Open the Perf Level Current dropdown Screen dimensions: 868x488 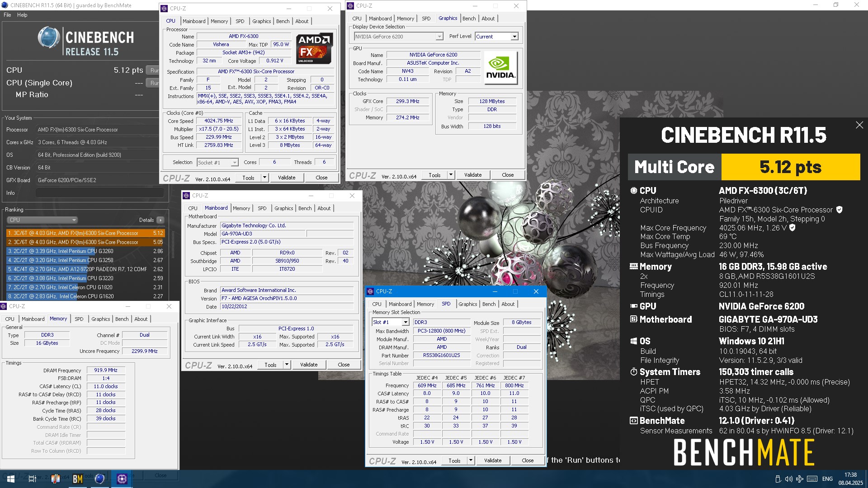[x=514, y=37]
